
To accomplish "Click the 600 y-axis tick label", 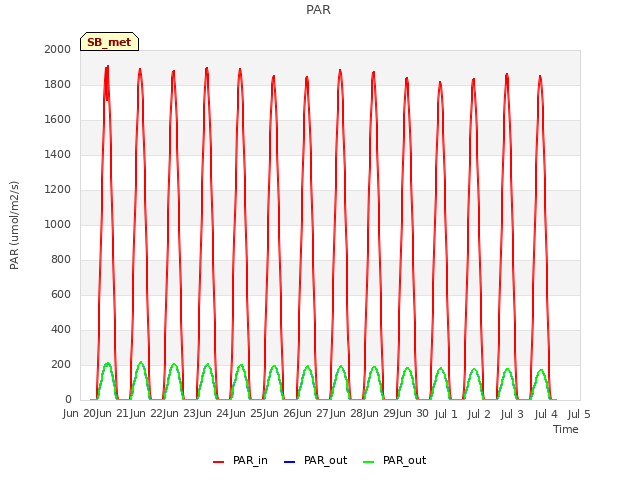I will 61,294.
